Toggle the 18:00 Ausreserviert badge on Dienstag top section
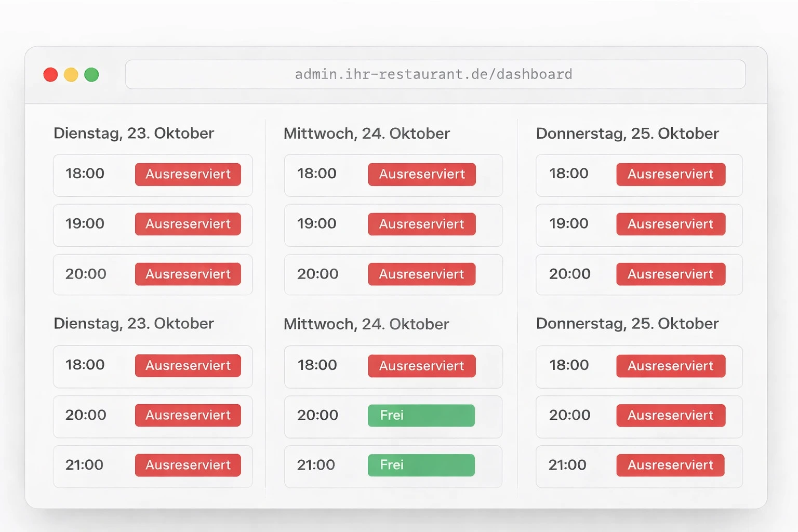 188,174
